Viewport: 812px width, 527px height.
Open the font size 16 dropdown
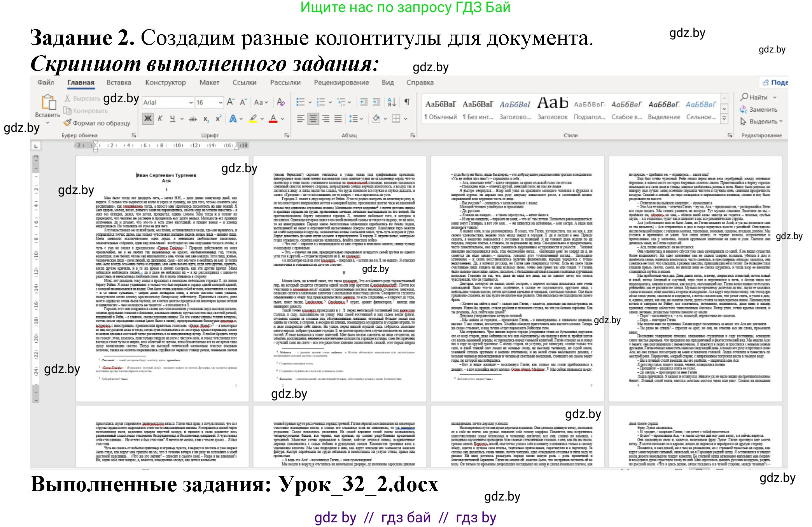point(220,102)
